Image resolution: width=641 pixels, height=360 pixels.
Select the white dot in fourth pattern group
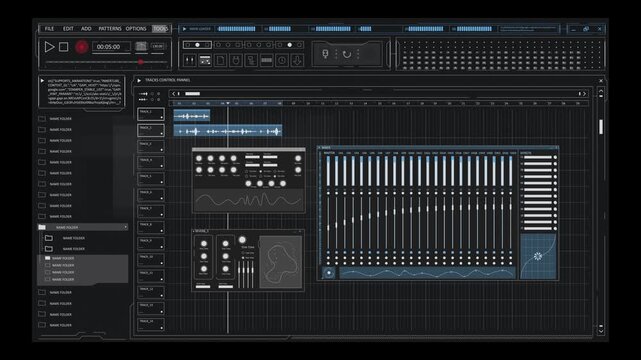coord(289,45)
